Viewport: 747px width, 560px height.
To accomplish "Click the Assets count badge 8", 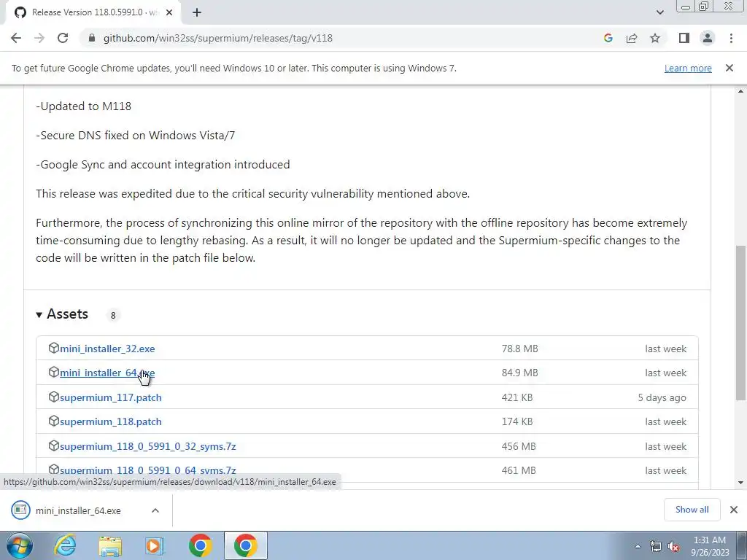I will click(x=113, y=315).
